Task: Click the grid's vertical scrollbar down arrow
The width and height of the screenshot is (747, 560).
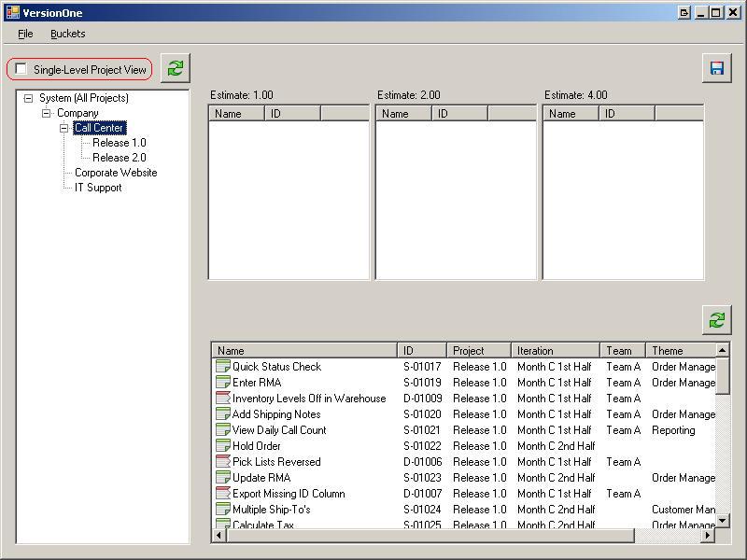Action: pyautogui.click(x=722, y=521)
